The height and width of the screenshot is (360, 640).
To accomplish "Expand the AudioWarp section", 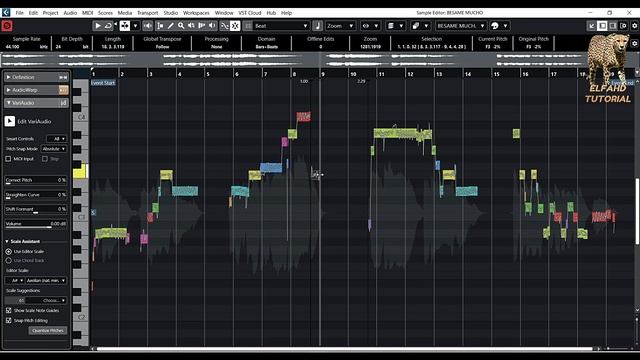I will click(x=8, y=90).
